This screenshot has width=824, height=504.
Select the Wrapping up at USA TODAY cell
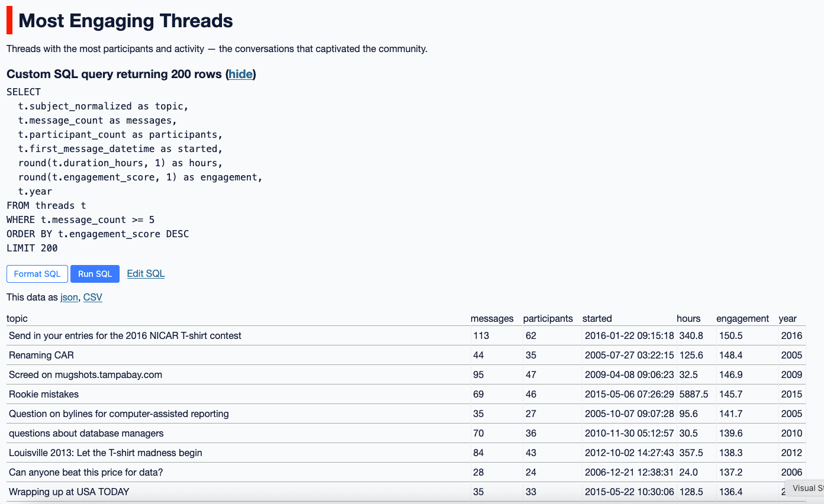click(69, 492)
